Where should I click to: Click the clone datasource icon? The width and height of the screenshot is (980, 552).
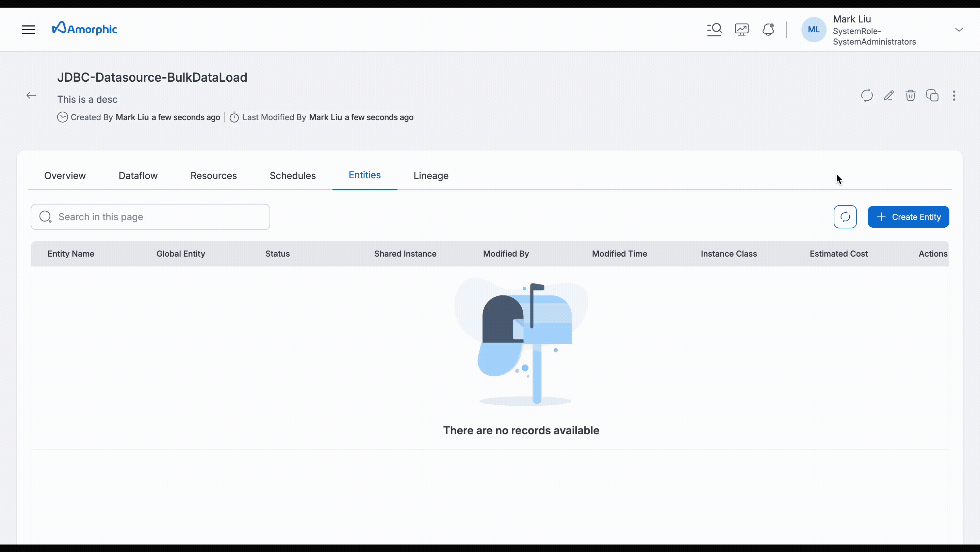tap(932, 96)
